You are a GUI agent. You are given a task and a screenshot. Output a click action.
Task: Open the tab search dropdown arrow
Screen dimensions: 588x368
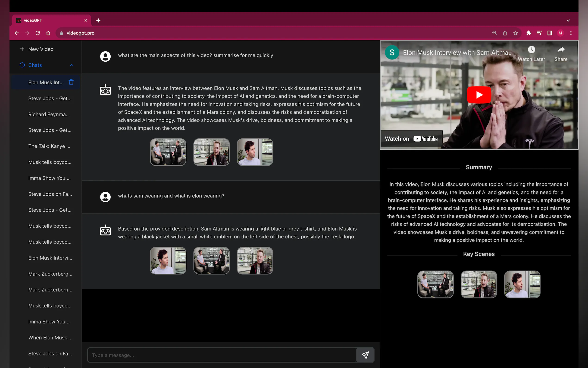tap(568, 20)
